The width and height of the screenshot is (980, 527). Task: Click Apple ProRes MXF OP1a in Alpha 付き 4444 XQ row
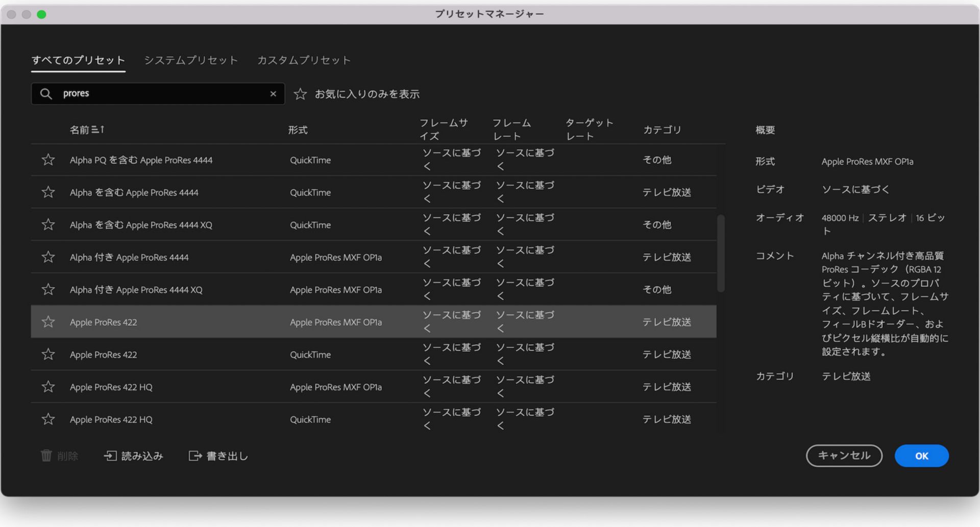(336, 290)
